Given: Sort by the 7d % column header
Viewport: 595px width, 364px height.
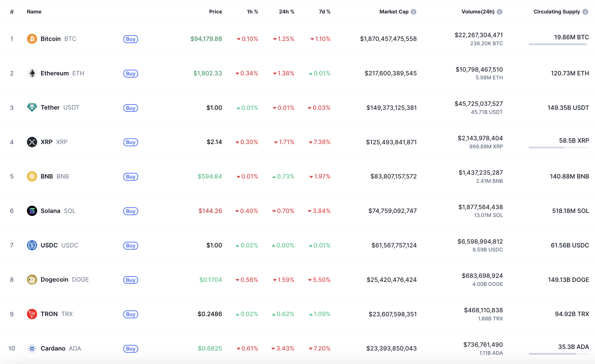Looking at the screenshot, I should pyautogui.click(x=324, y=12).
